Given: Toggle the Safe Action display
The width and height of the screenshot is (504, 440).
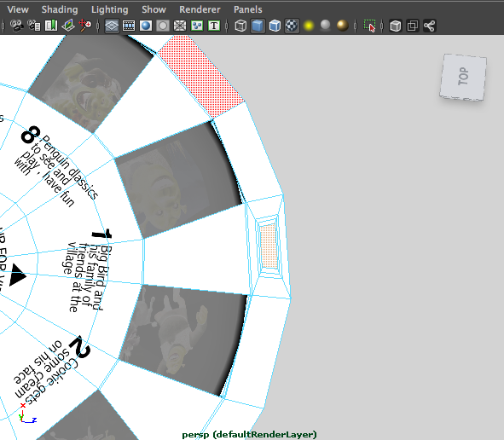Looking at the screenshot, I should tap(197, 26).
